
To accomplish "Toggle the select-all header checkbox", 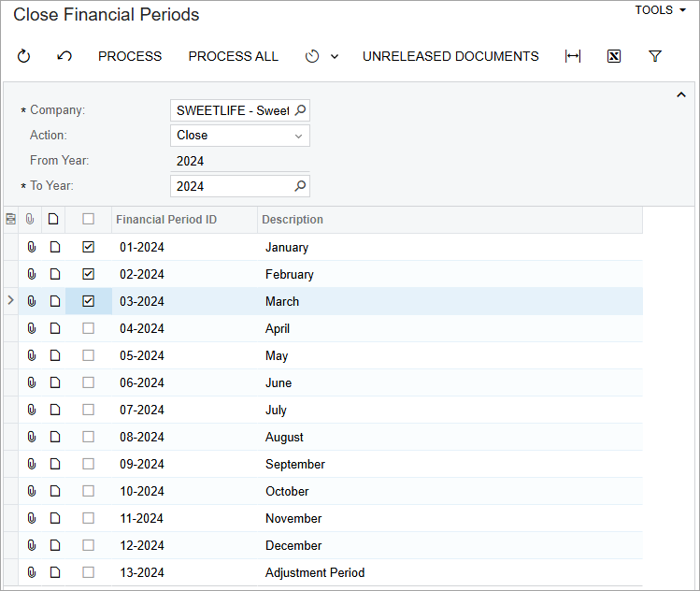I will tap(89, 220).
